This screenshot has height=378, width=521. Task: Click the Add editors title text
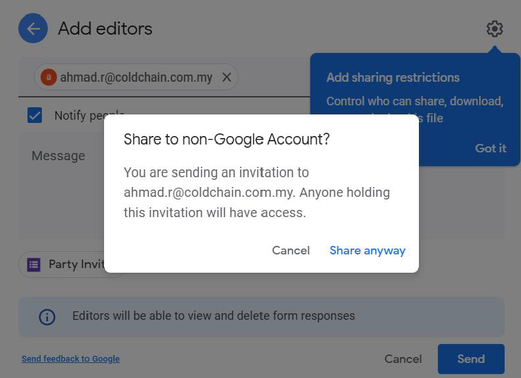click(x=105, y=29)
